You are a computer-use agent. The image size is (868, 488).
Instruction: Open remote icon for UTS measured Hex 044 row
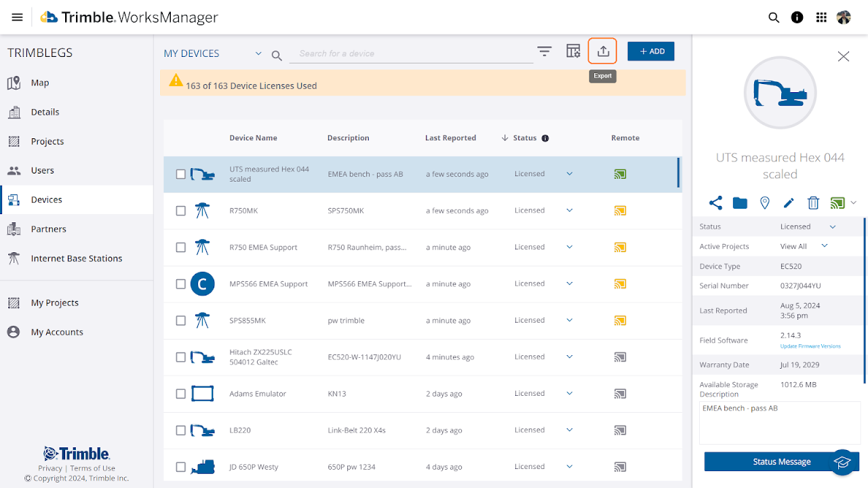620,174
